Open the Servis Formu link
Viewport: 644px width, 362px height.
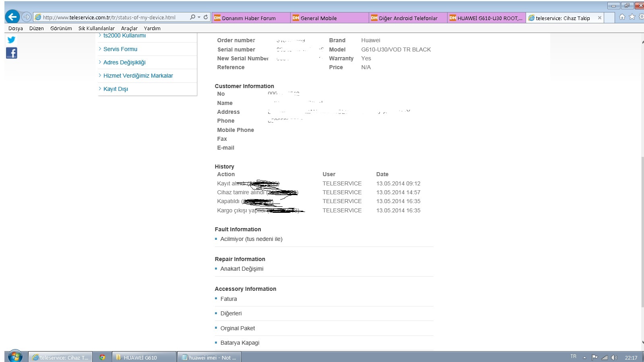(x=120, y=49)
